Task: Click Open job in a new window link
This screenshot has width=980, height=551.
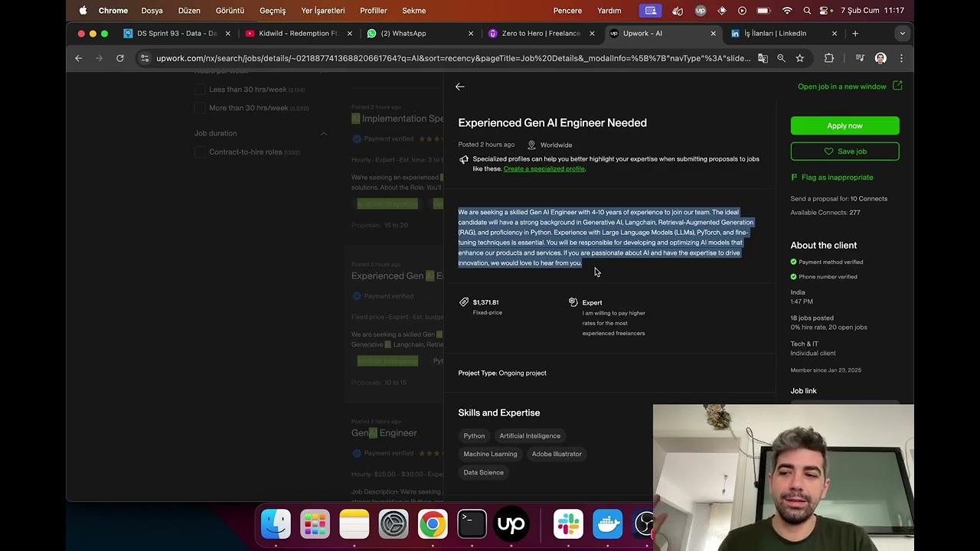Action: 841,86
